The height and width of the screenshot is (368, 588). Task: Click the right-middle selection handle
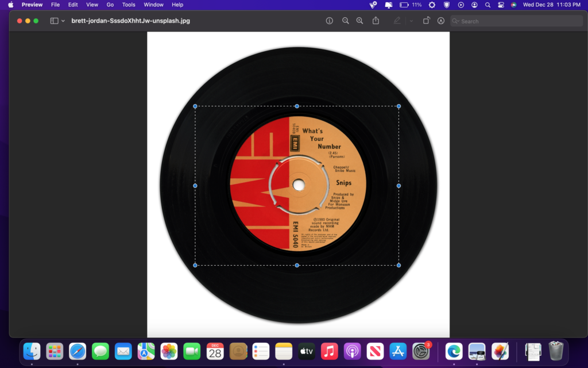pos(399,186)
